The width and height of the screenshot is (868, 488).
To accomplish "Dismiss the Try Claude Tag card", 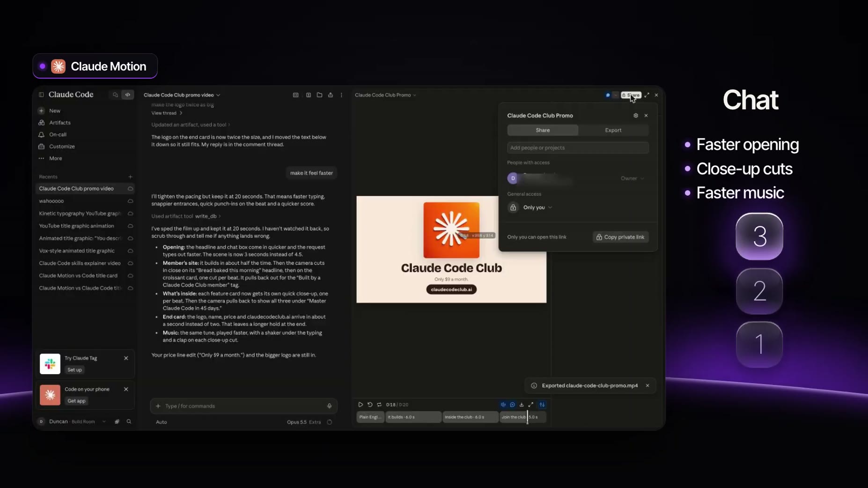I will tap(126, 358).
